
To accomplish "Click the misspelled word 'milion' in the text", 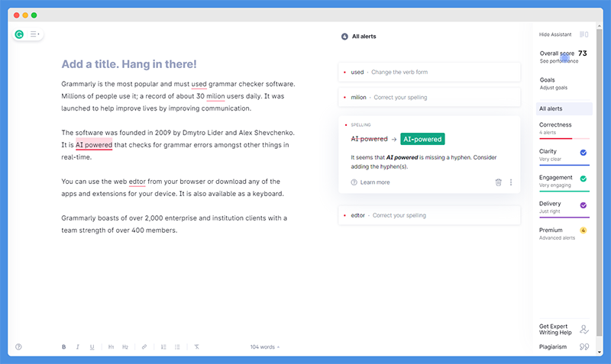I will click(215, 96).
